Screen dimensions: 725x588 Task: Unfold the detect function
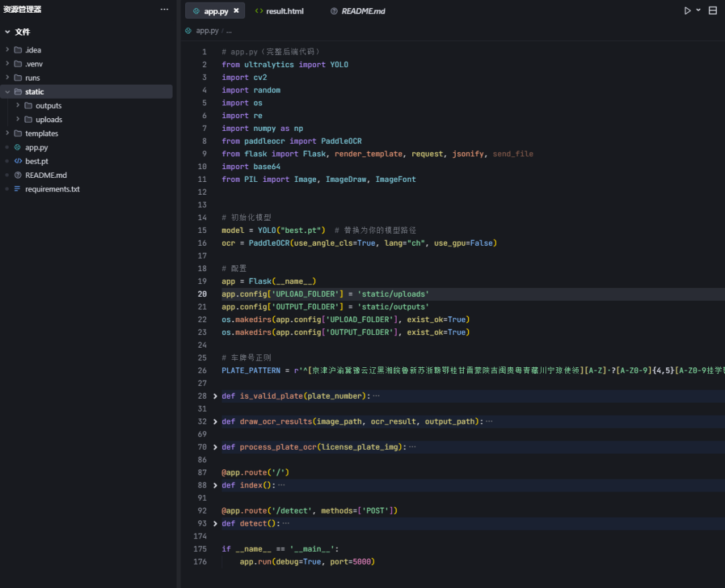pyautogui.click(x=215, y=524)
